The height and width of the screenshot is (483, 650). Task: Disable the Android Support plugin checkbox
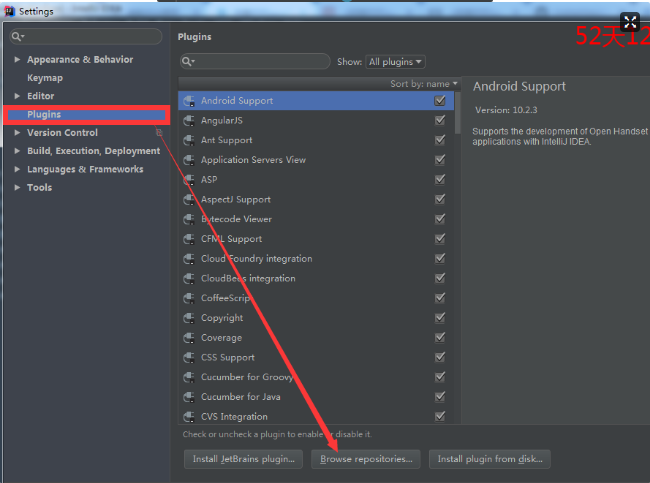pos(440,100)
